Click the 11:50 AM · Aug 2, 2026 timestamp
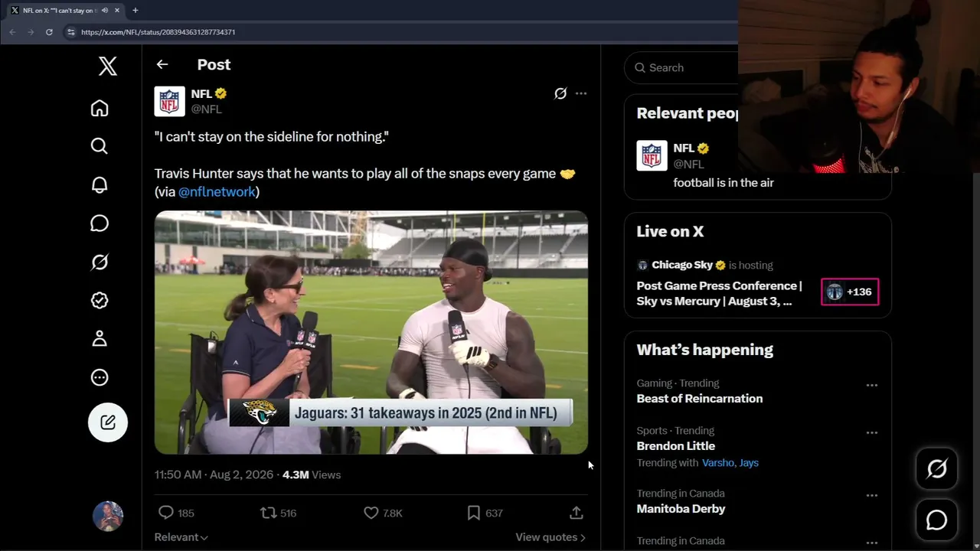This screenshot has height=551, width=980. click(x=214, y=474)
